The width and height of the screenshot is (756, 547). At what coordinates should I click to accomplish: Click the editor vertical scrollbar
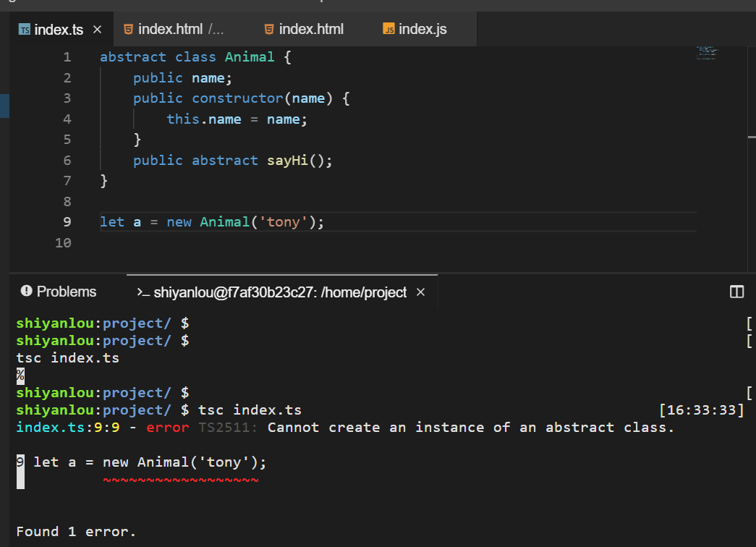click(752, 159)
